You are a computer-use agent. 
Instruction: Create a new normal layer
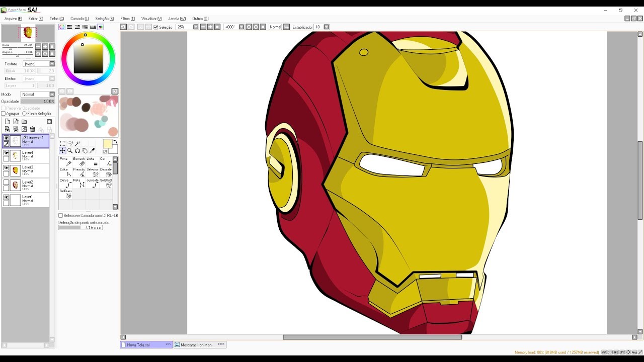tap(7, 122)
